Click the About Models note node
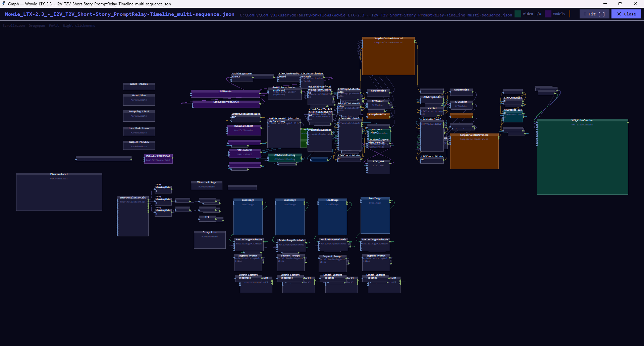This screenshot has width=644, height=346. (x=139, y=86)
